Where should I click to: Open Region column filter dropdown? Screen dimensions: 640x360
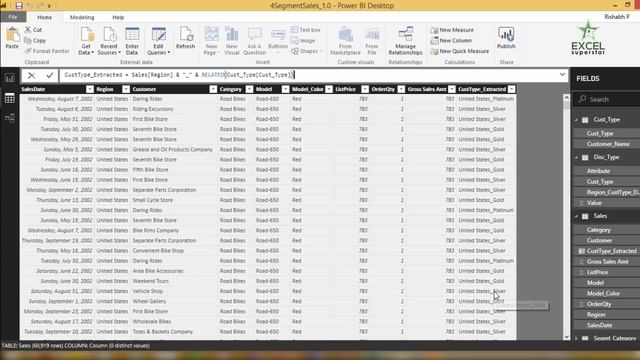(x=126, y=89)
